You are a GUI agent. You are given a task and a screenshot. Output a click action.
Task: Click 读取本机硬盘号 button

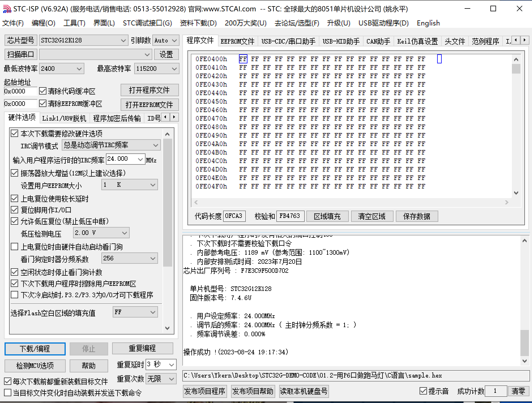[x=304, y=391]
